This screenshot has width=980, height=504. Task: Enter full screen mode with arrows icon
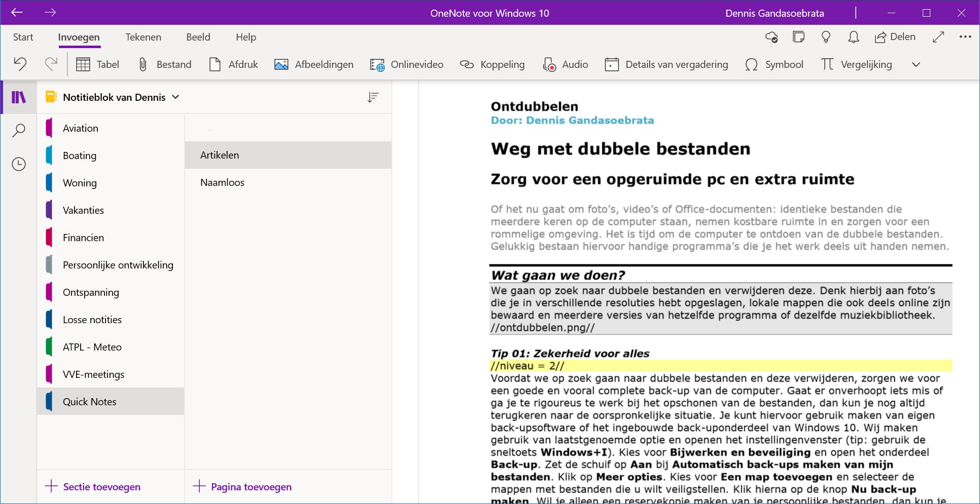coord(938,37)
